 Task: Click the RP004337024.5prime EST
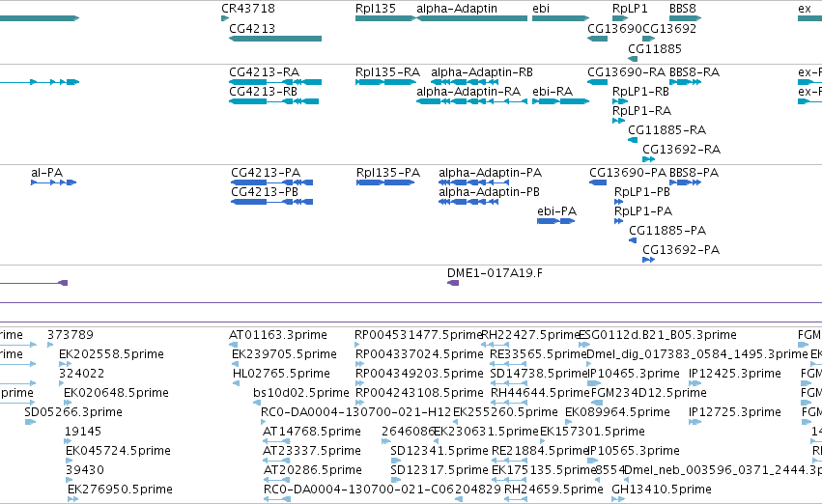click(x=359, y=364)
